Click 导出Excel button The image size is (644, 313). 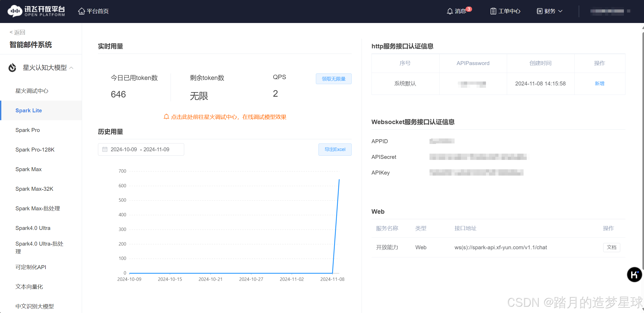point(335,149)
